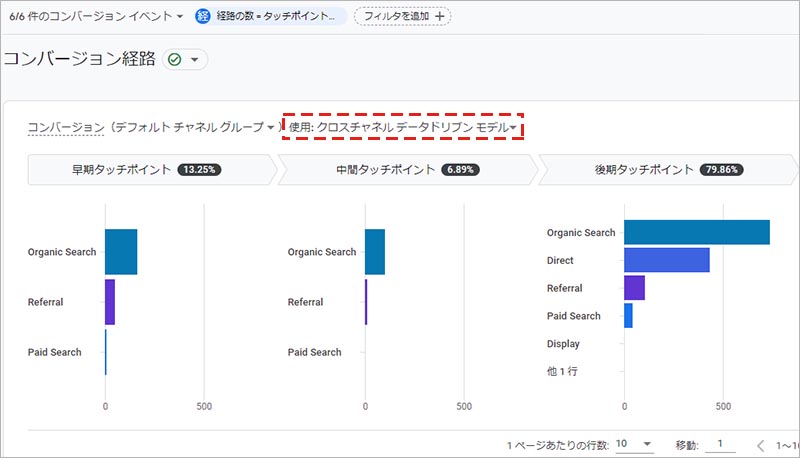Click the late Direct bar
Screen dimensions: 800x458
pyautogui.click(x=666, y=260)
